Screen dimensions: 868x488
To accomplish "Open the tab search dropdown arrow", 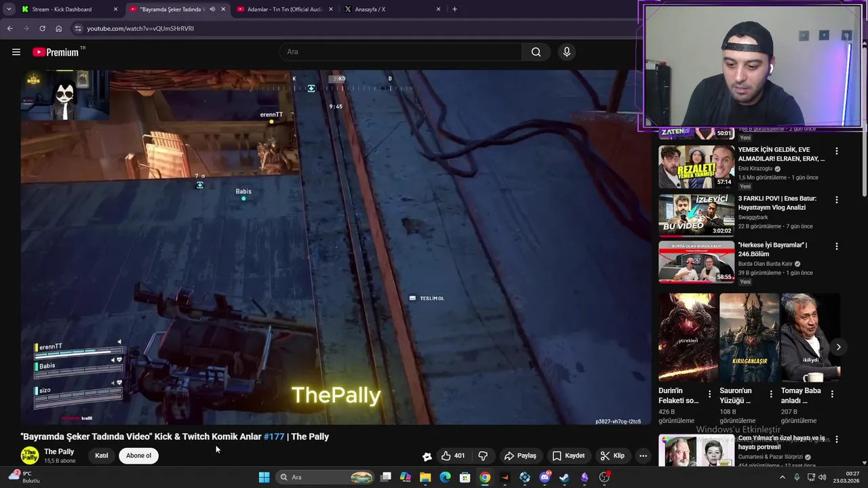I will 9,9.
